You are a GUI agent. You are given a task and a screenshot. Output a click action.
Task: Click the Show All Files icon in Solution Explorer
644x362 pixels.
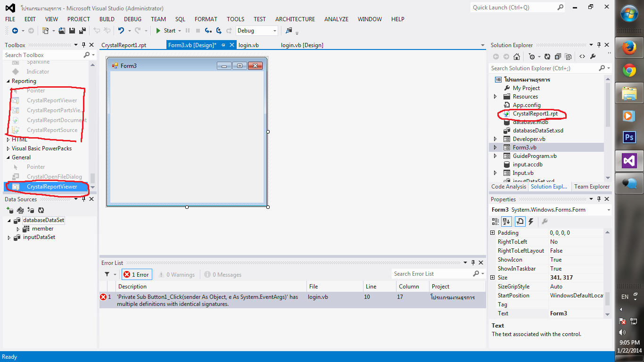(x=568, y=57)
